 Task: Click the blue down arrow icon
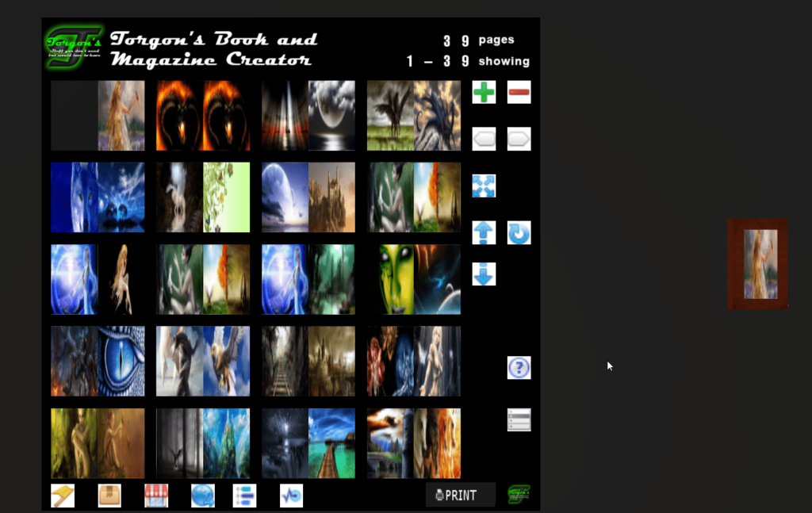484,274
